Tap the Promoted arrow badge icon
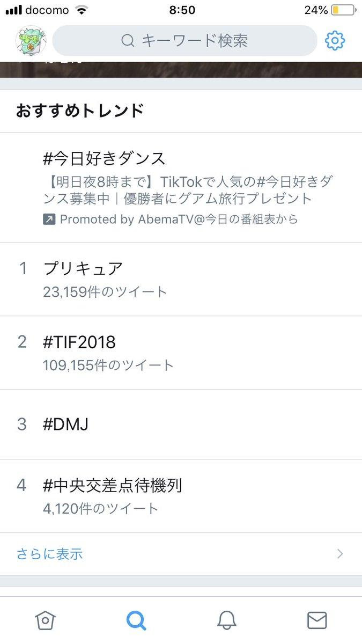362x644 pixels. pyautogui.click(x=49, y=219)
